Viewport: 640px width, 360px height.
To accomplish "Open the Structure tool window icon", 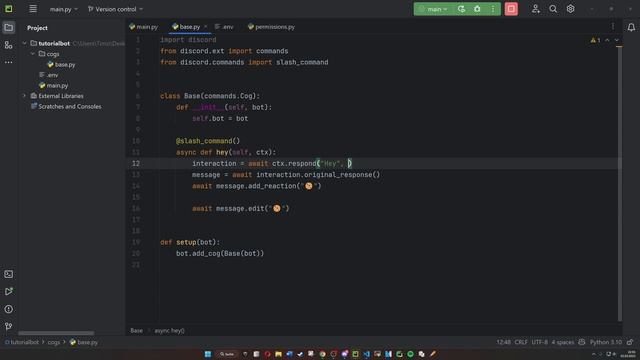I will tap(9, 45).
